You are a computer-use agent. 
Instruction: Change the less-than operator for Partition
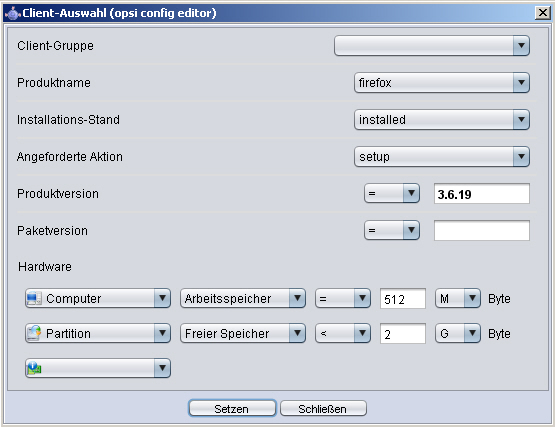click(x=343, y=333)
